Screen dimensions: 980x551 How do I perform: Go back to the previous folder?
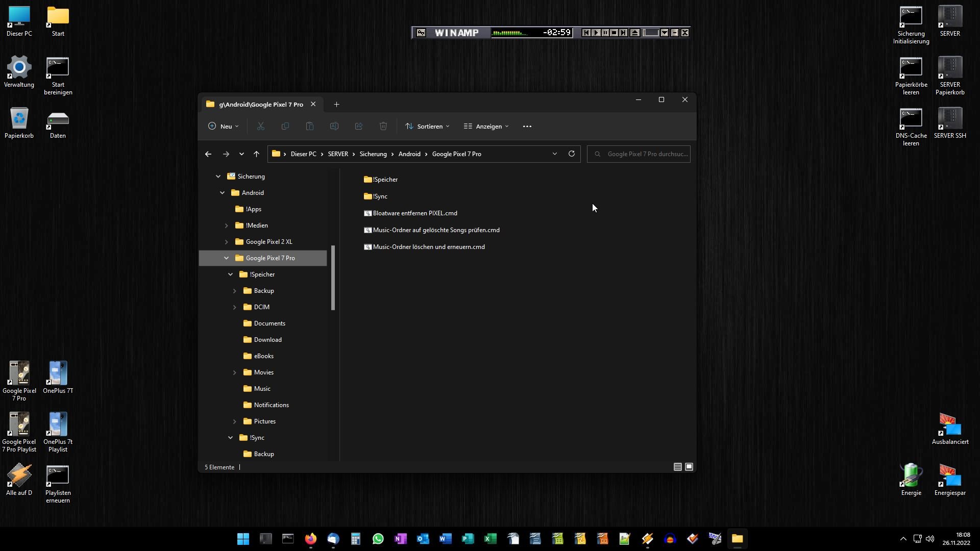(x=208, y=154)
